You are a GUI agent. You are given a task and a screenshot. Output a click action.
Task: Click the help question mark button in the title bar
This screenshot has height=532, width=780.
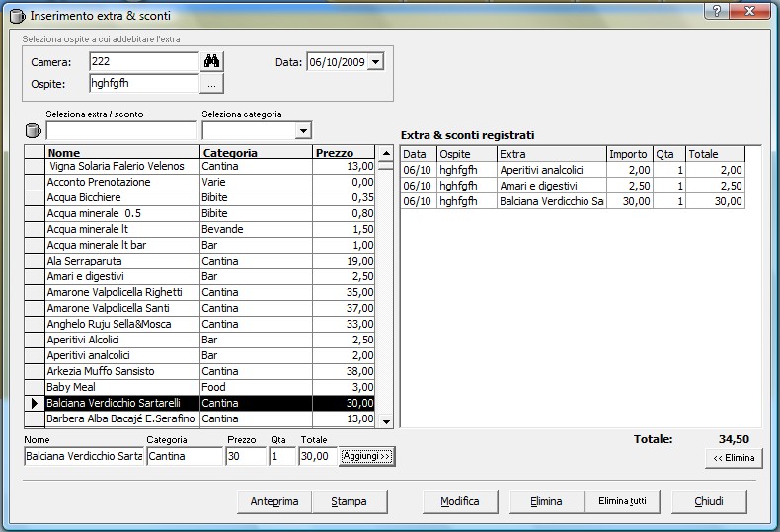click(x=717, y=11)
